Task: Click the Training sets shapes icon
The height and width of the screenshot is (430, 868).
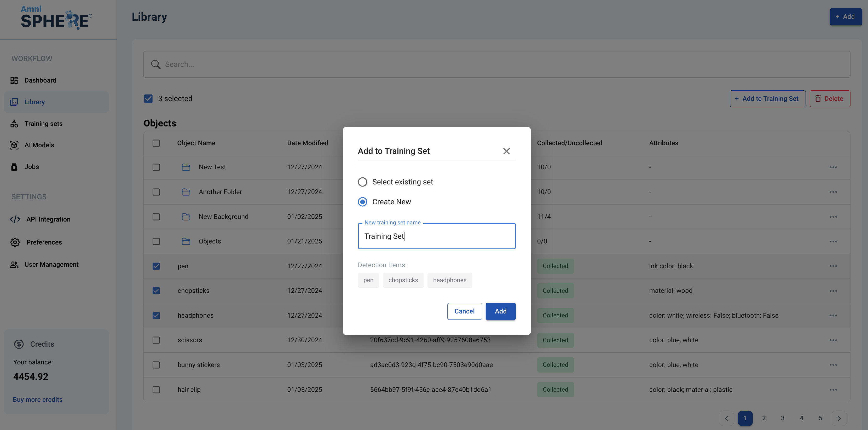Action: coord(14,124)
